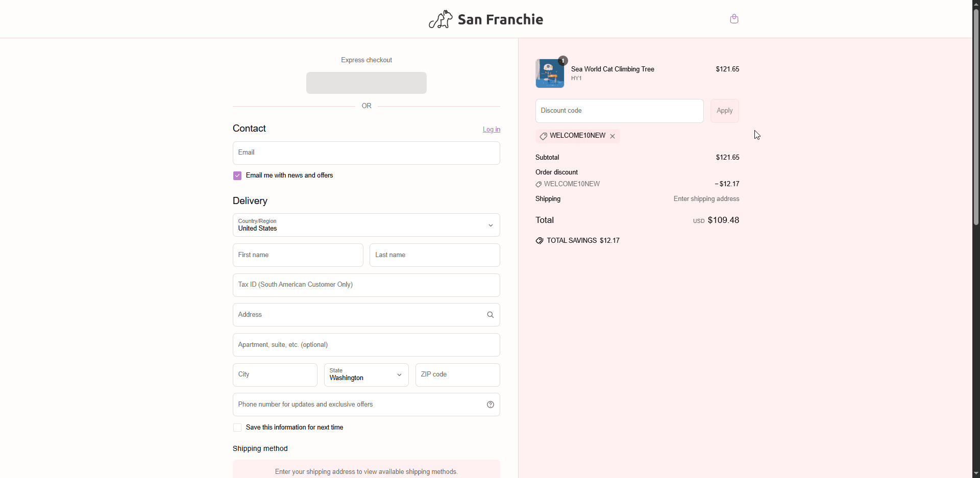Remove the WELCOME10NEW discount code tag
980x478 pixels.
[612, 136]
